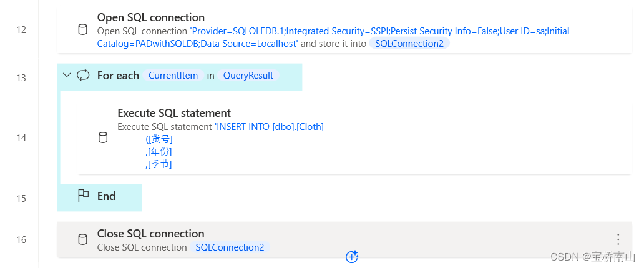Click the End flag icon
The height and width of the screenshot is (268, 644).
tap(83, 196)
